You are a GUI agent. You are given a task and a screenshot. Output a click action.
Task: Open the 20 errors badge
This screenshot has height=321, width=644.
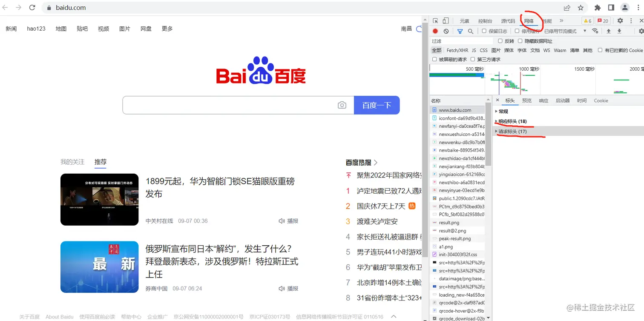(x=603, y=21)
